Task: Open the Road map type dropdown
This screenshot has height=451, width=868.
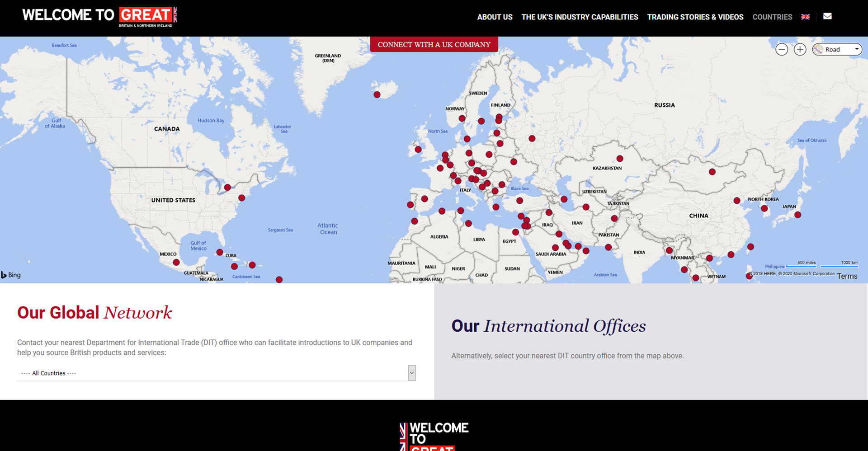Action: 837,50
